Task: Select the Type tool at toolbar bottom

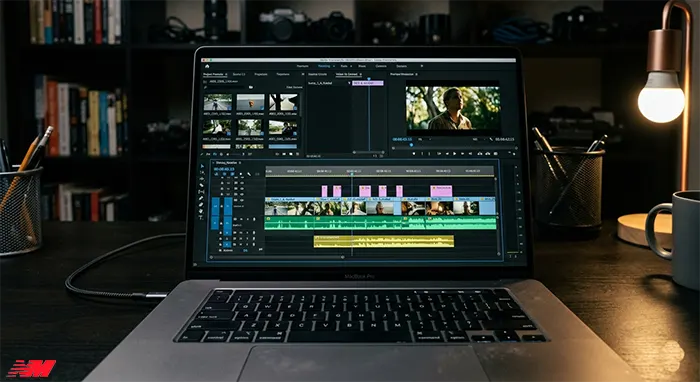Action: pos(201,218)
